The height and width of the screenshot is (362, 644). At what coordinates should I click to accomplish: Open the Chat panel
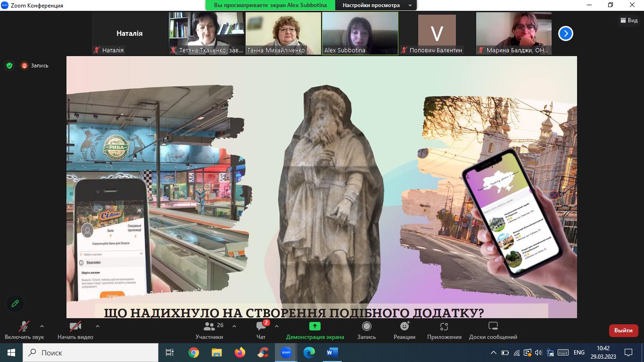click(261, 330)
